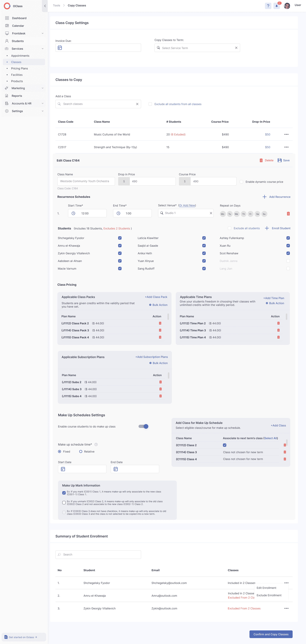Viewport: 306px width, 644px height.
Task: Remove (J1115) Subs 4 subscription plan
Action: tap(161, 396)
